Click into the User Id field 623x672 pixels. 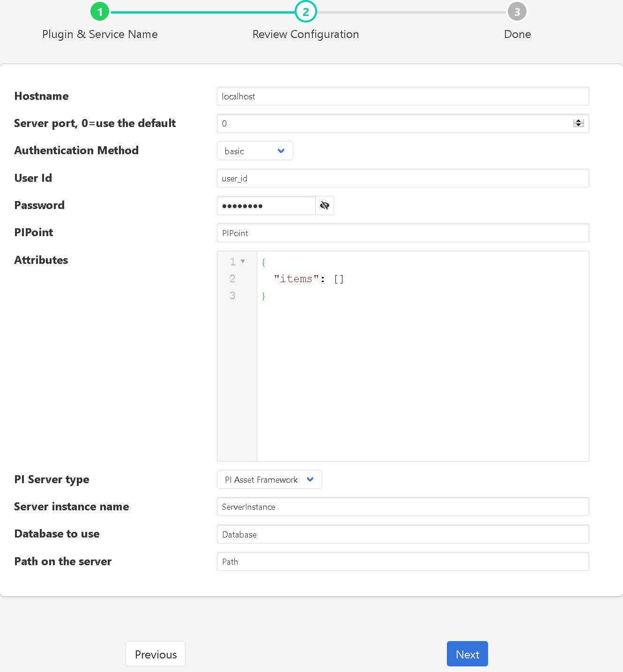click(402, 178)
